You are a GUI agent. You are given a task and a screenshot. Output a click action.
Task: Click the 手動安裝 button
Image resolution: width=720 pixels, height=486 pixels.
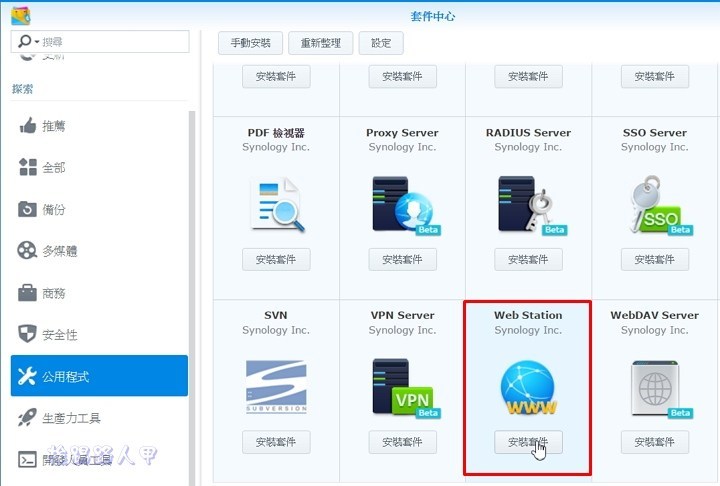pos(250,43)
